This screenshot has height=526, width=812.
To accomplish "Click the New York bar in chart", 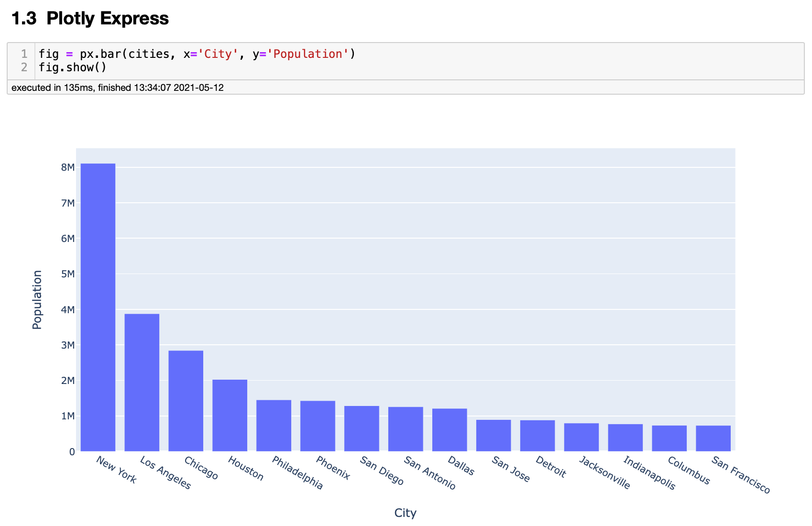I will pos(98,307).
